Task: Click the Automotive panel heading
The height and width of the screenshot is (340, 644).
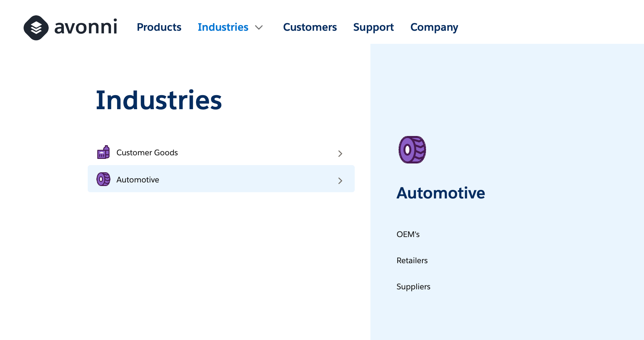Action: (x=440, y=193)
